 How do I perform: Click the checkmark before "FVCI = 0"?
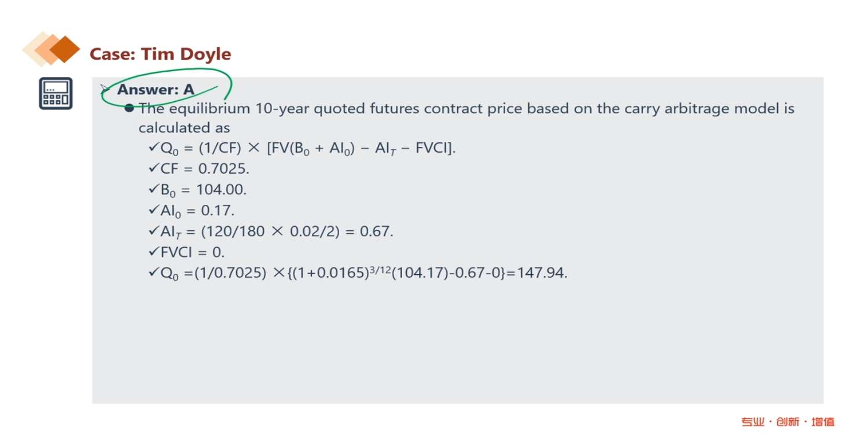coord(153,252)
